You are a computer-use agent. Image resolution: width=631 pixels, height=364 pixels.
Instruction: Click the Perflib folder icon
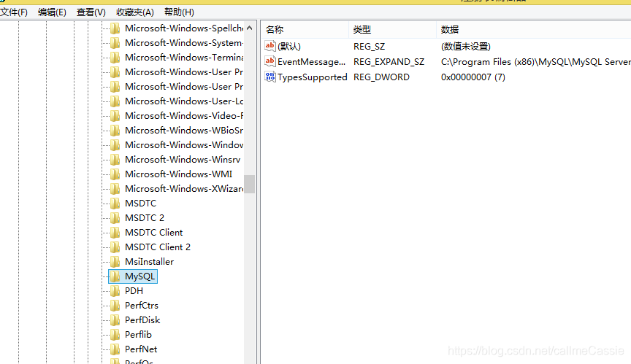coord(115,335)
